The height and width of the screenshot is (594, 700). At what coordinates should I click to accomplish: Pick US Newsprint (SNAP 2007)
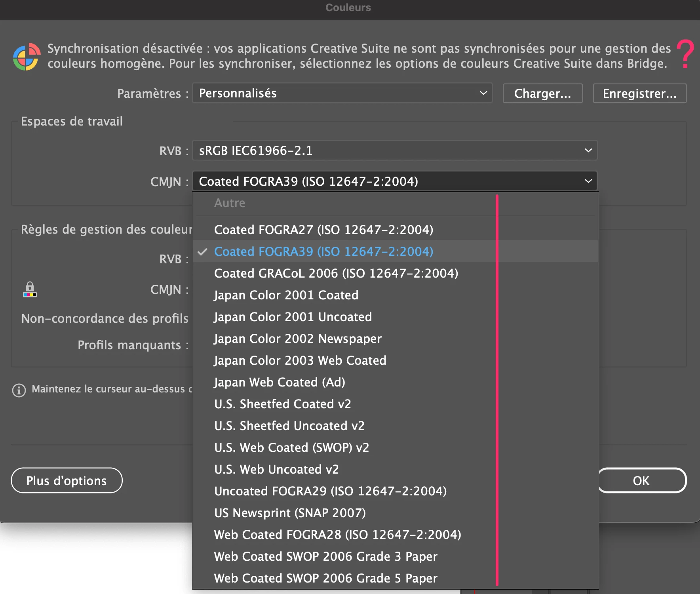(395, 513)
